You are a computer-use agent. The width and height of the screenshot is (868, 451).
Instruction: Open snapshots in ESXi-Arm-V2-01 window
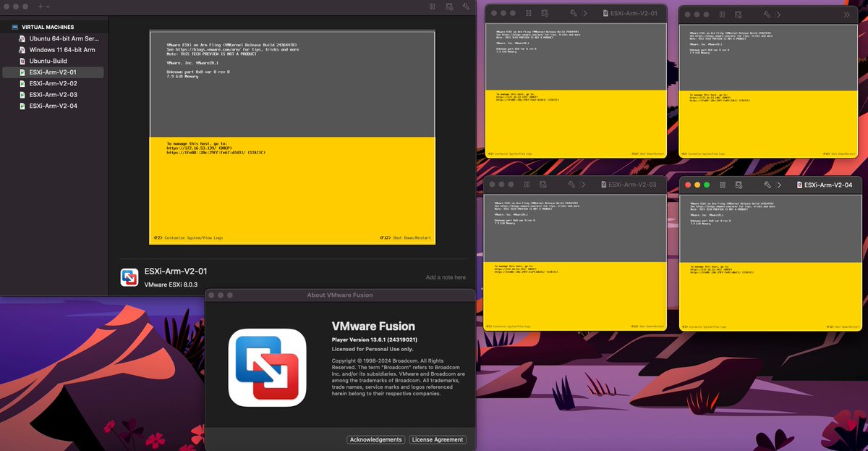(545, 13)
